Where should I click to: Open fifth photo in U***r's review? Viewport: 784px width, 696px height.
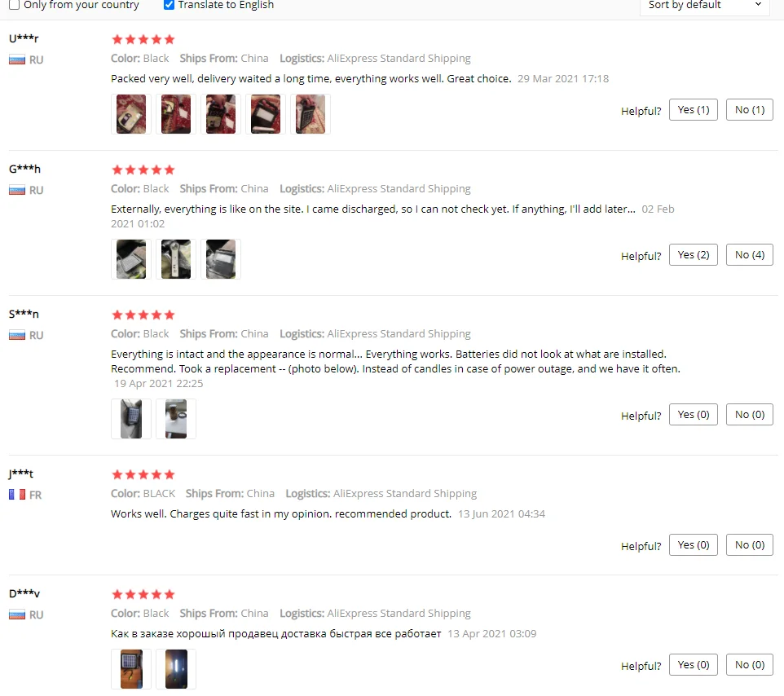click(310, 114)
